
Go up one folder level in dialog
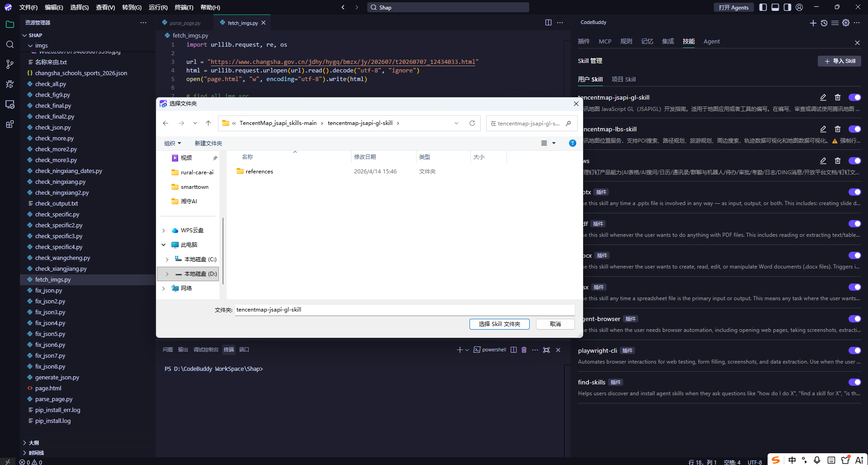[208, 123]
